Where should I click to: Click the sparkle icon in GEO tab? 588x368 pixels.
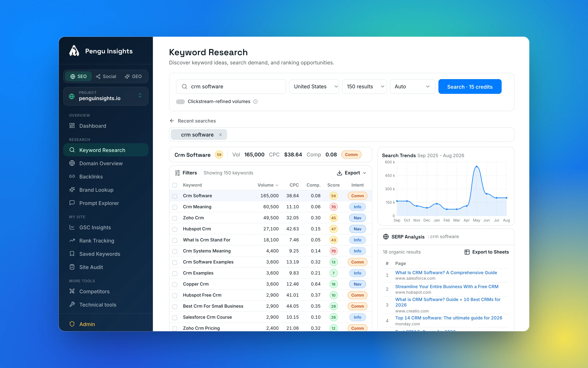click(x=127, y=76)
